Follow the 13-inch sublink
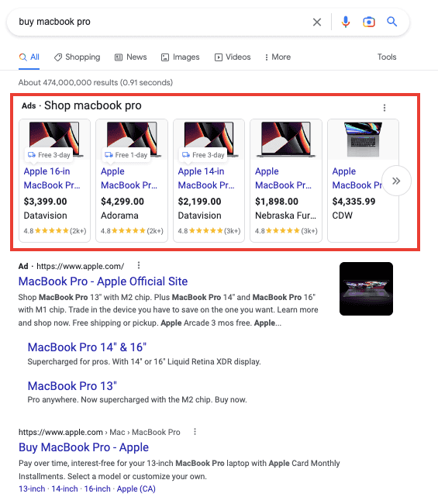The image size is (438, 504). [x=32, y=488]
